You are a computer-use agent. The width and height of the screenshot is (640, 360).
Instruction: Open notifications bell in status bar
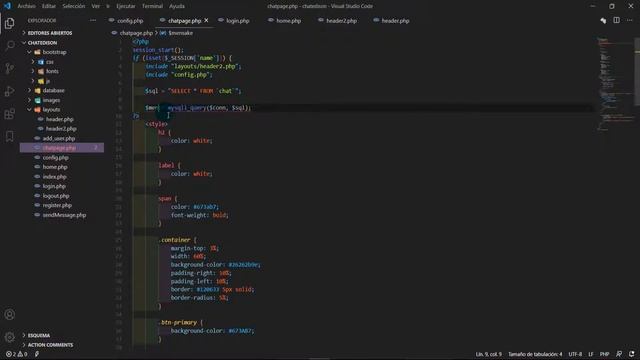point(632,354)
